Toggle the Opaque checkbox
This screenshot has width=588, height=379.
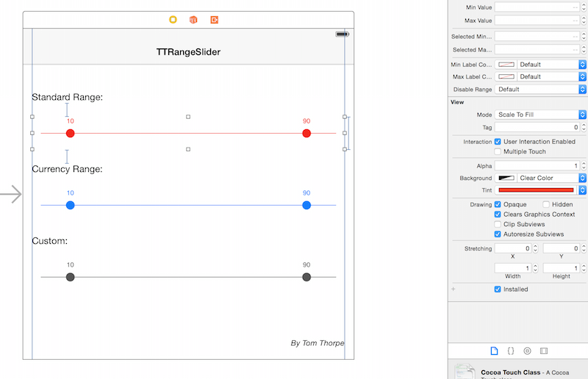coord(498,204)
